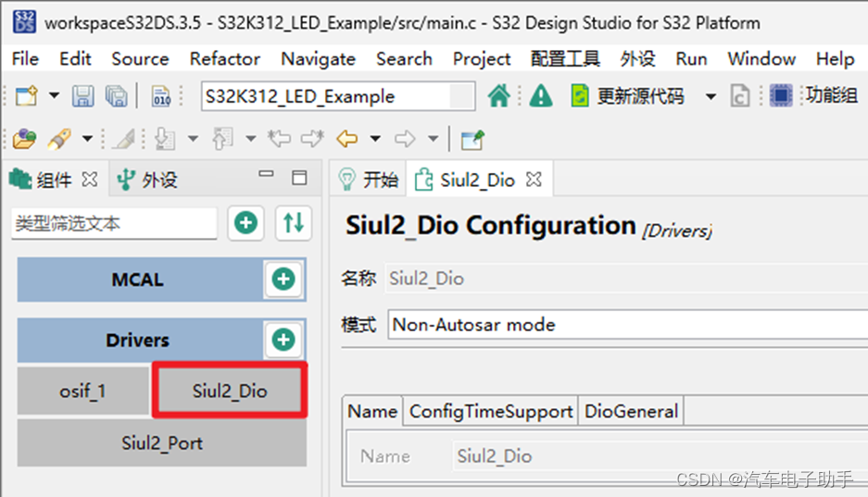
Task: Click the flashlight search icon
Action: [x=59, y=139]
